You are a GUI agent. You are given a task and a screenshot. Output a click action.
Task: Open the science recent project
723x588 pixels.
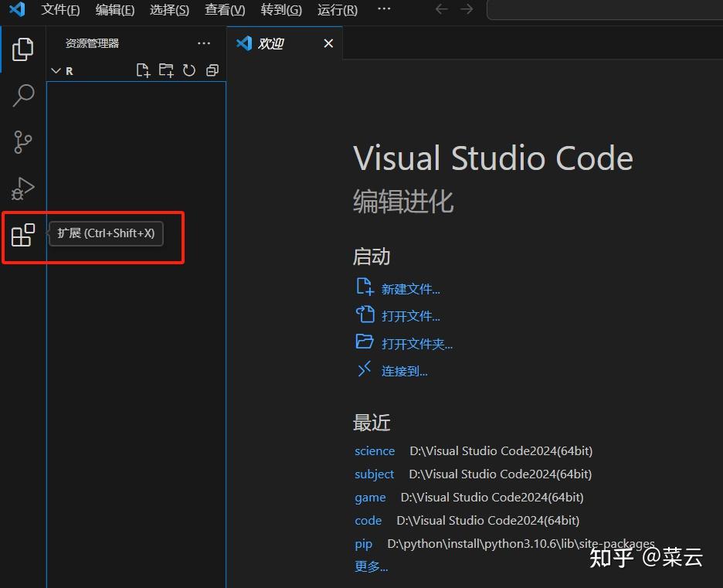click(374, 450)
